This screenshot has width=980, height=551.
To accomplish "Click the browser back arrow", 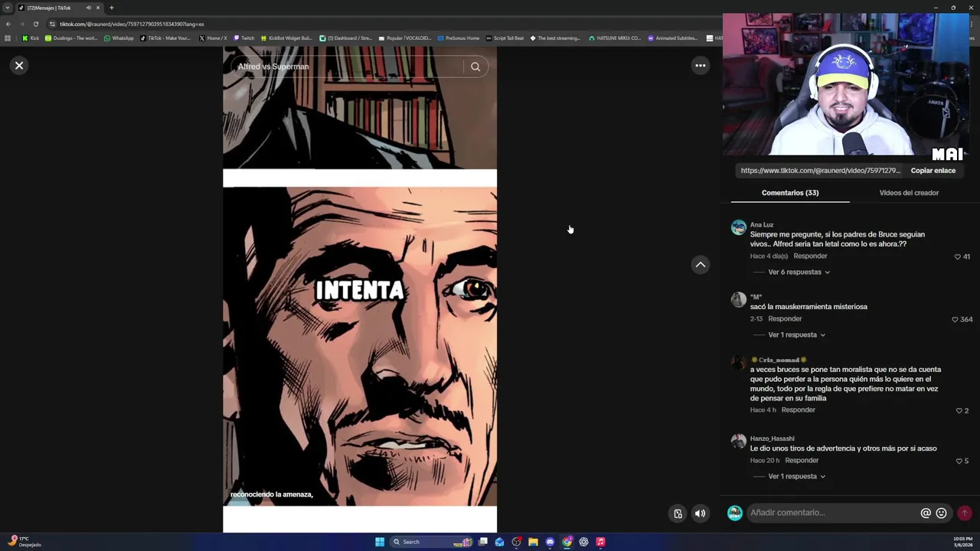I will (8, 24).
